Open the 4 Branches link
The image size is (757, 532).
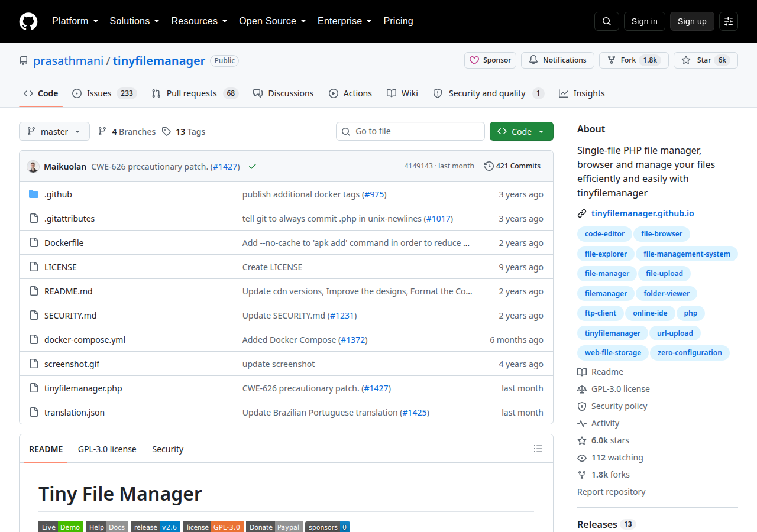click(x=127, y=132)
